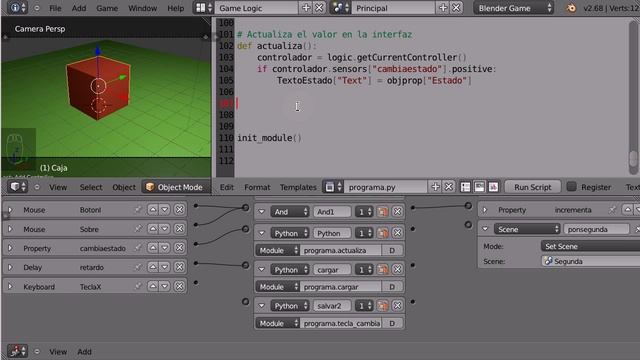Remove the cambiaestado property sensor
The width and height of the screenshot is (640, 360).
179,248
